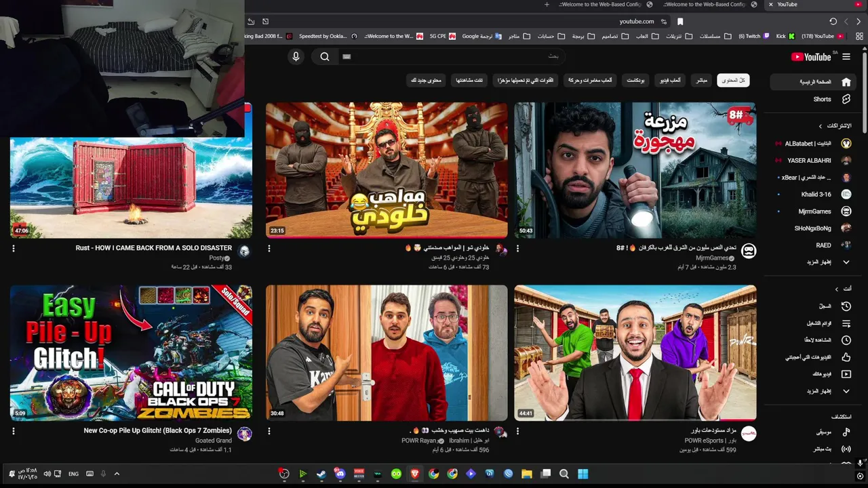Open the three-men doorway video thumbnail (30:48)

[387, 352]
